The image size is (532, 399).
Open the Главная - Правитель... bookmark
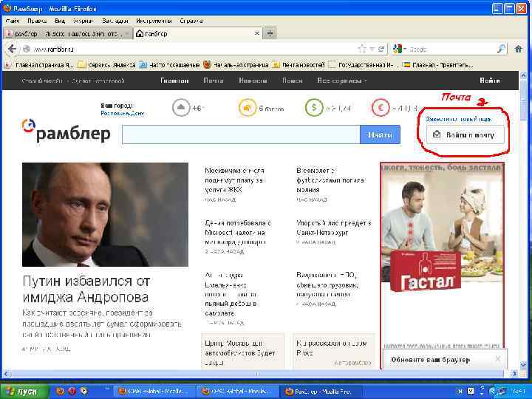(437, 65)
